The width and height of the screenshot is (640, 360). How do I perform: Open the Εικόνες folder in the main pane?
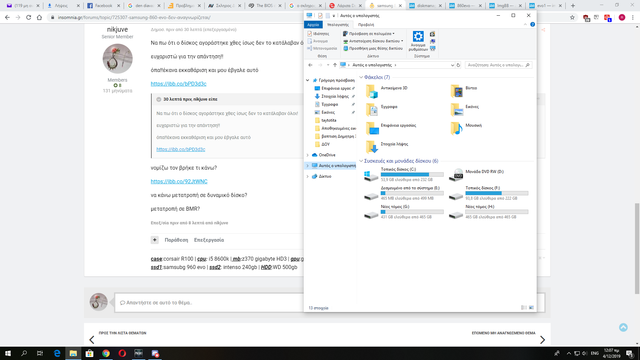pos(456,109)
